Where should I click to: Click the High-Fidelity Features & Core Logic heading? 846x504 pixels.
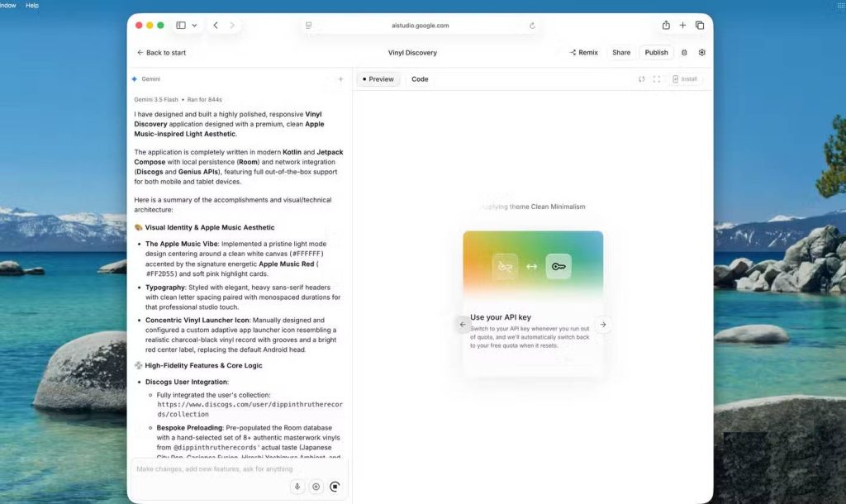pyautogui.click(x=203, y=365)
